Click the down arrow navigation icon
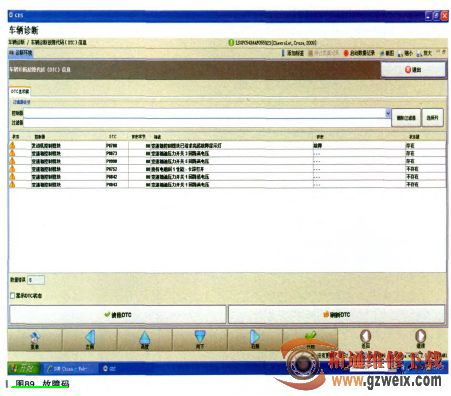 [200, 337]
